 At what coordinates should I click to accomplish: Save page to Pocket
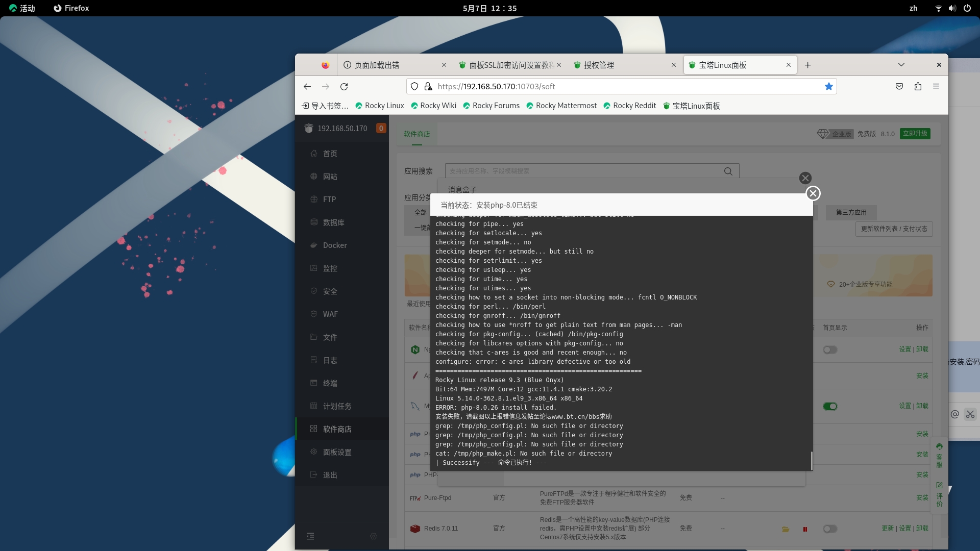899,87
